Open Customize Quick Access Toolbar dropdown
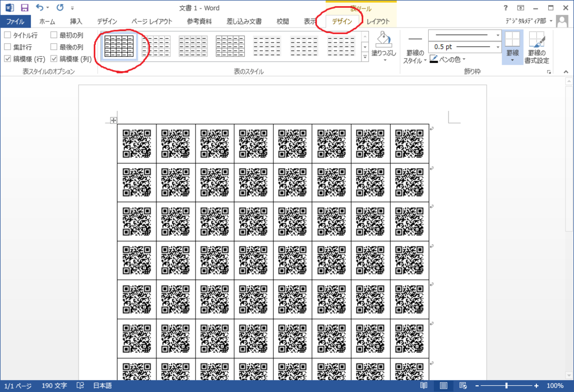The height and width of the screenshot is (392, 574). click(72, 8)
